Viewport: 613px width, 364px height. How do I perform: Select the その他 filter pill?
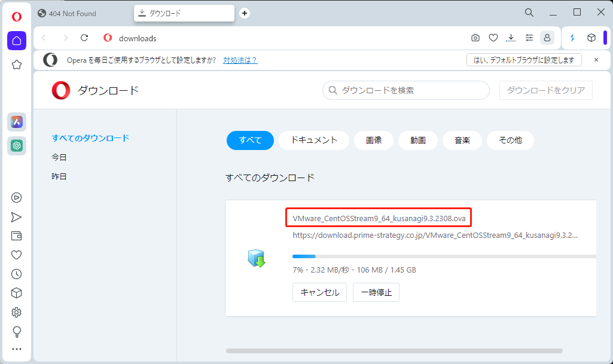(x=510, y=140)
